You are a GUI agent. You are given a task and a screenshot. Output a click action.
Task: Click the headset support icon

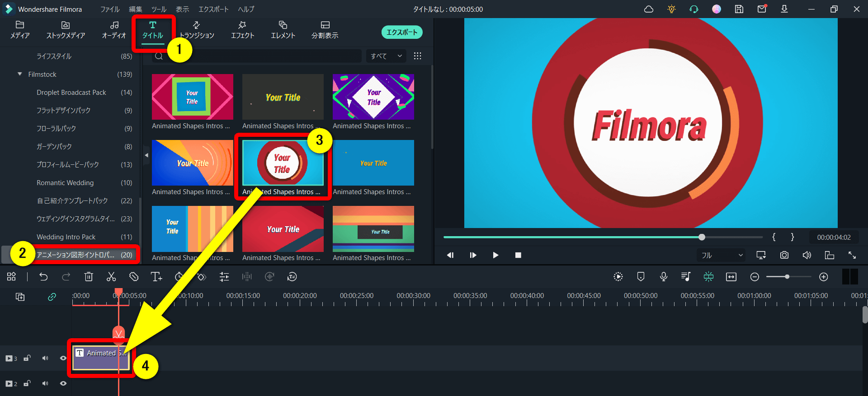[x=694, y=9]
